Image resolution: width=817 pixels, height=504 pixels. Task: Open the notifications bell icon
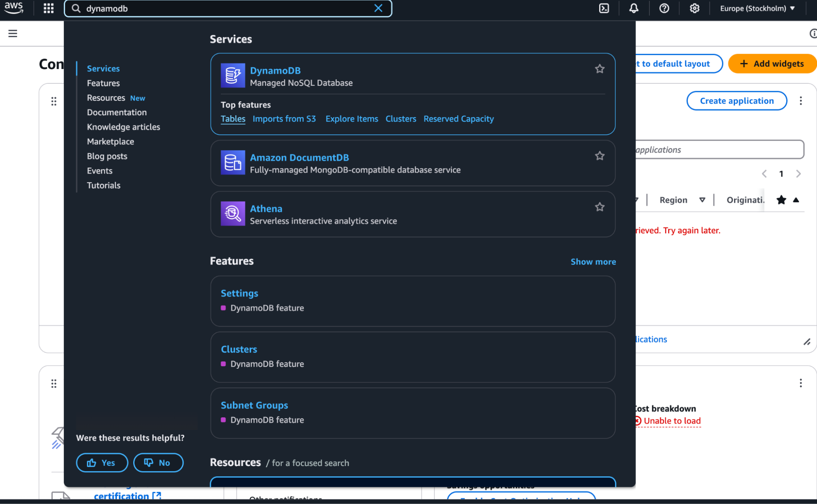click(x=633, y=8)
